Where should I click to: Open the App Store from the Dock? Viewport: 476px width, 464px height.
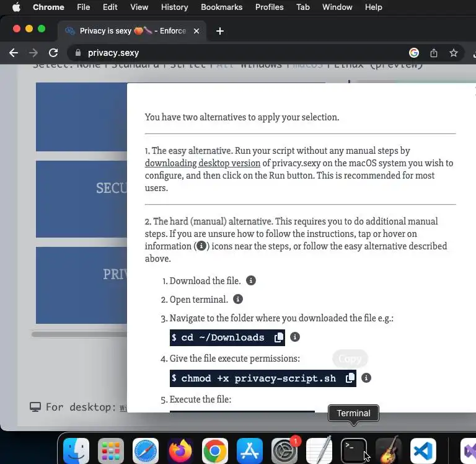(250, 450)
